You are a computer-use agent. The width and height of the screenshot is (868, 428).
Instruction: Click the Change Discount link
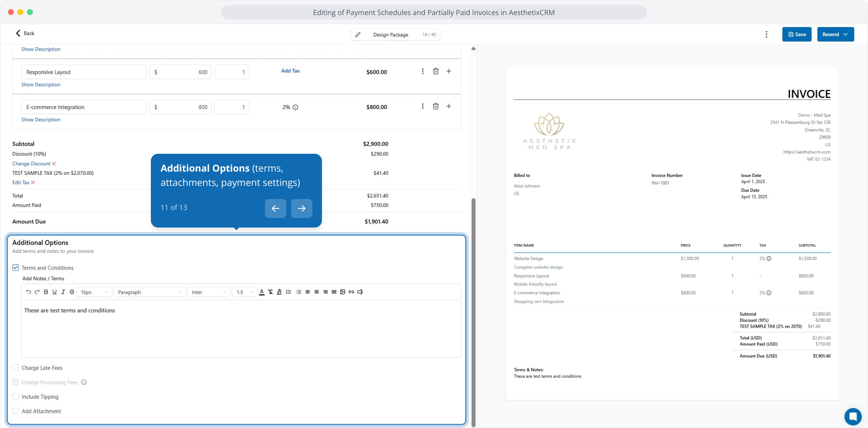pos(31,164)
